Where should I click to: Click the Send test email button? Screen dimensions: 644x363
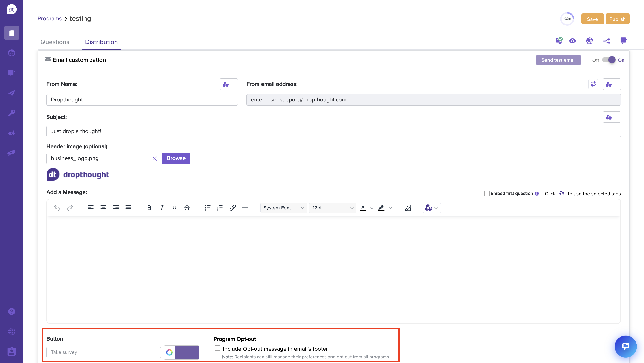pyautogui.click(x=558, y=60)
